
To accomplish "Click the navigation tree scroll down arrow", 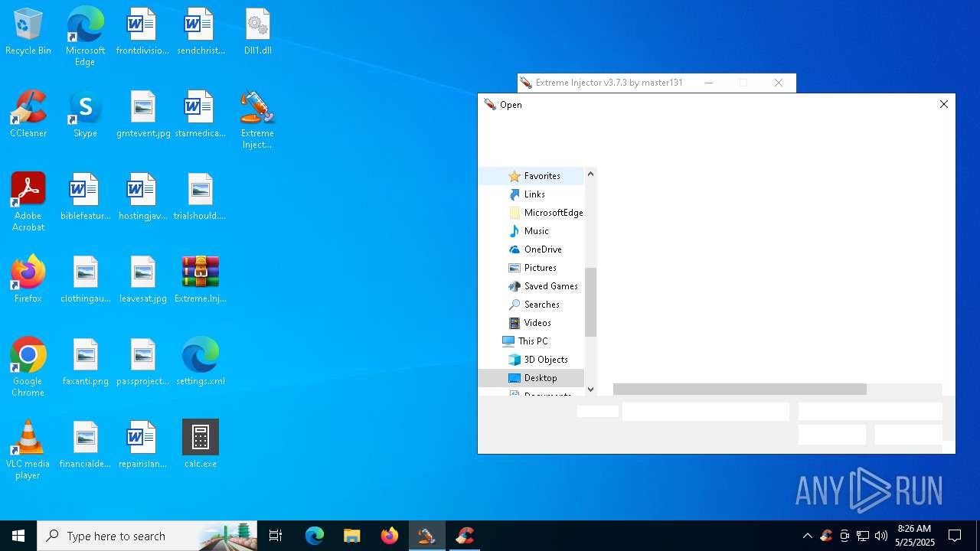I will click(x=590, y=389).
